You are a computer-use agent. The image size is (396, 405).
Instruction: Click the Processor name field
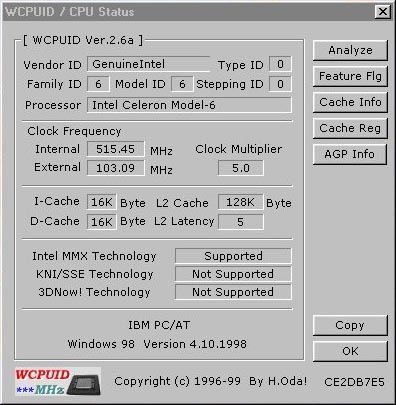coord(189,105)
